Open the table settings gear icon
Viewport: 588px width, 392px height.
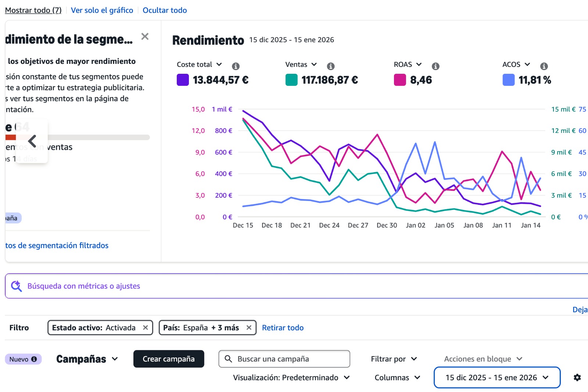coord(577,377)
